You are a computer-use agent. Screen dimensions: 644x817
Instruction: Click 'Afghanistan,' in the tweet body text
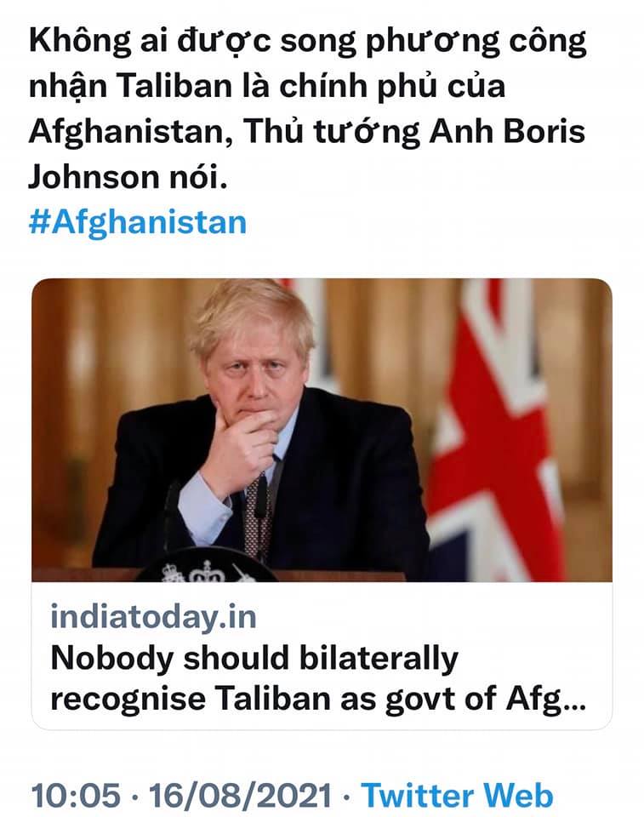130,132
